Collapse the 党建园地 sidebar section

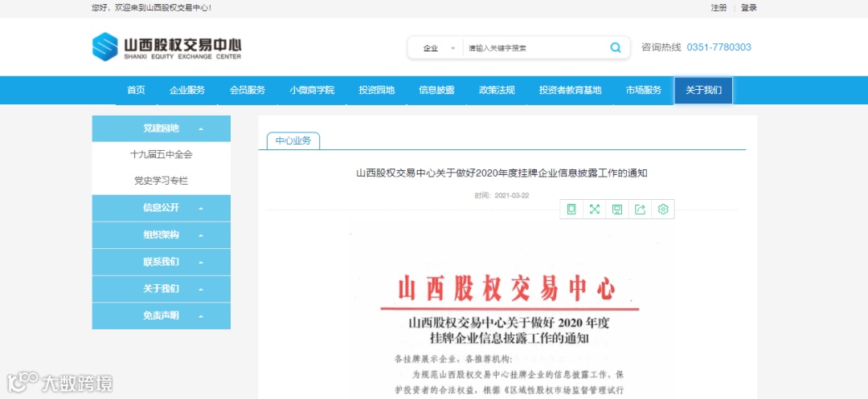tap(161, 128)
